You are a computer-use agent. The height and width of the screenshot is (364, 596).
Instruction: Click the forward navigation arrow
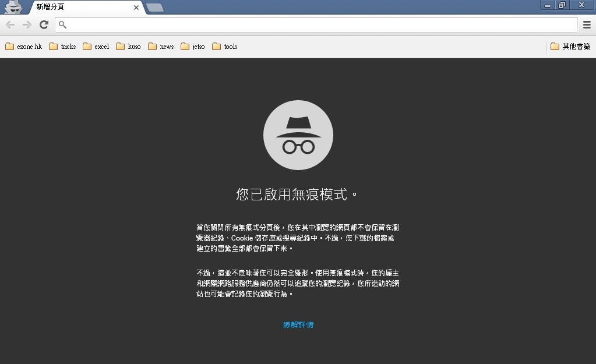click(x=26, y=24)
